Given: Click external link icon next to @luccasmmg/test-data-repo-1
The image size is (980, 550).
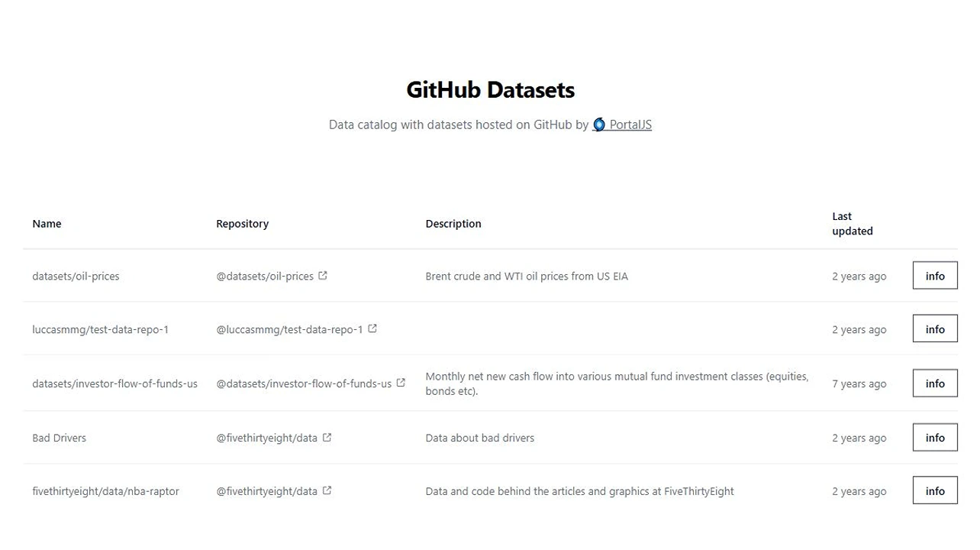Looking at the screenshot, I should pyautogui.click(x=372, y=328).
